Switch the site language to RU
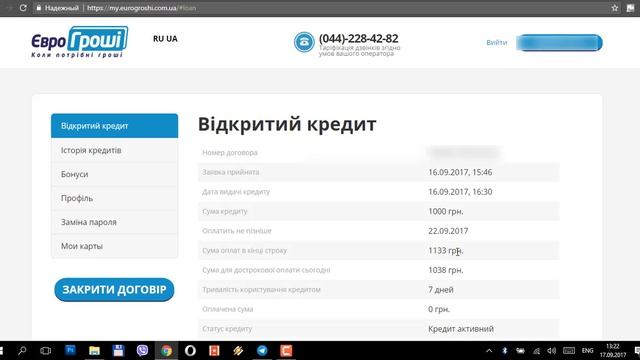The width and height of the screenshot is (640, 360). (x=158, y=39)
